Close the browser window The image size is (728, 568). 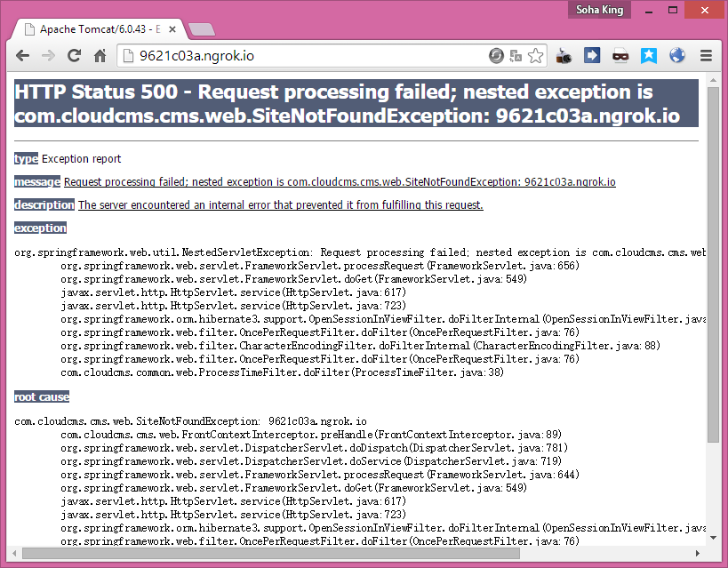point(705,10)
